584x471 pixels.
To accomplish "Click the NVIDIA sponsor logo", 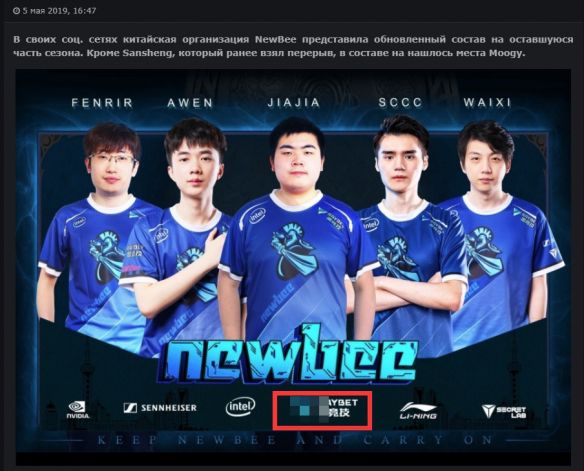I will [78, 410].
